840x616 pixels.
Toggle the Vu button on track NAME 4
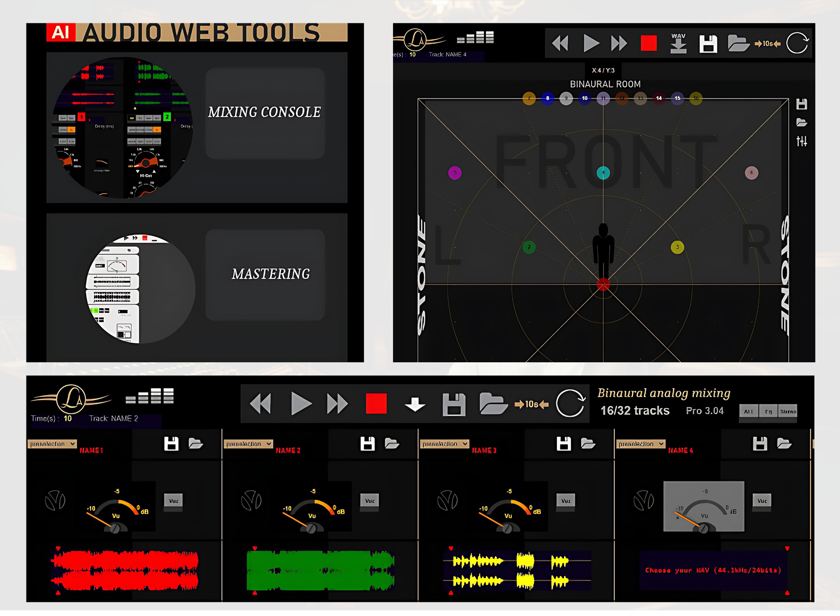click(762, 501)
